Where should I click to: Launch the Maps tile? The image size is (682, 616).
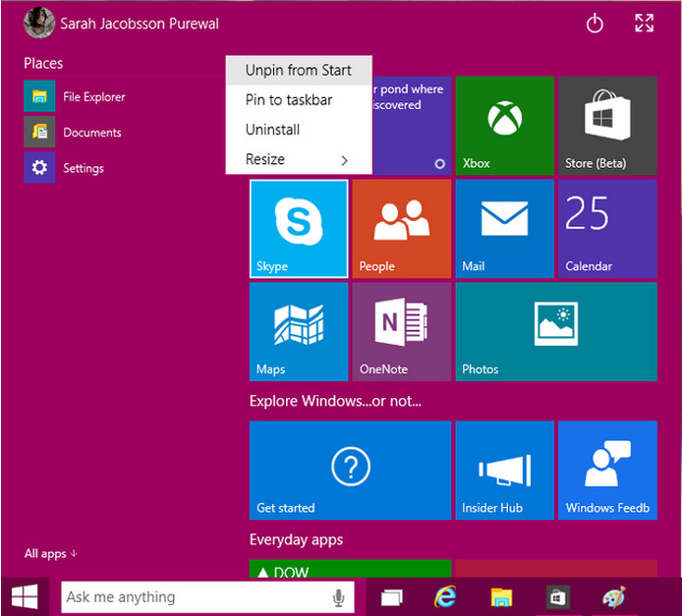[299, 332]
